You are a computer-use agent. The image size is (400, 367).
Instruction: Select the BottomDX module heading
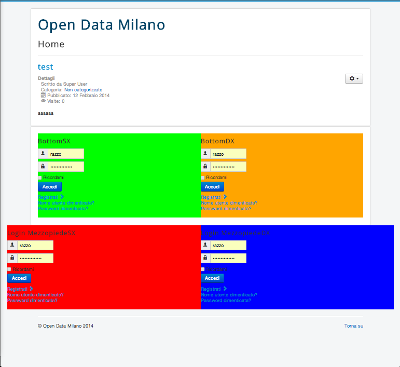(218, 141)
